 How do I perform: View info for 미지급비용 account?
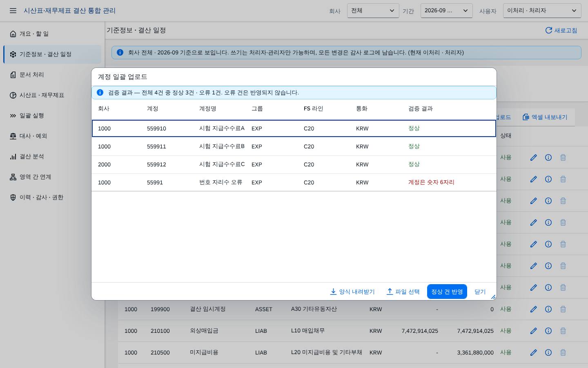(548, 352)
